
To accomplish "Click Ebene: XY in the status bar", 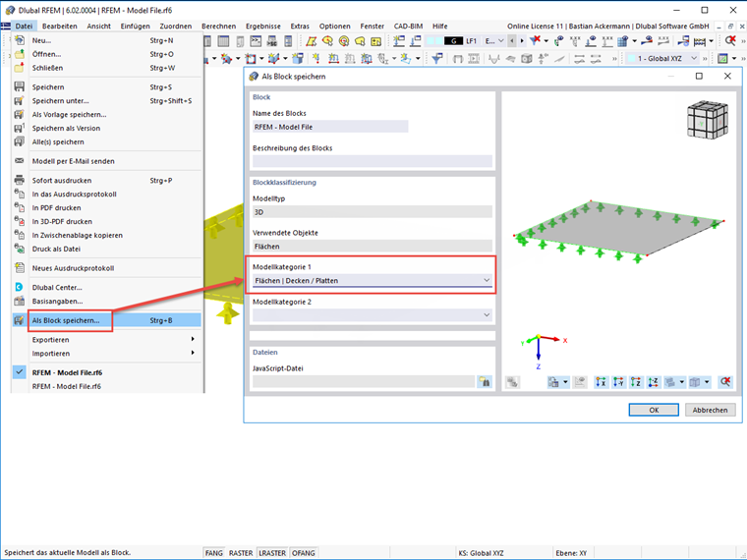I will [x=571, y=553].
